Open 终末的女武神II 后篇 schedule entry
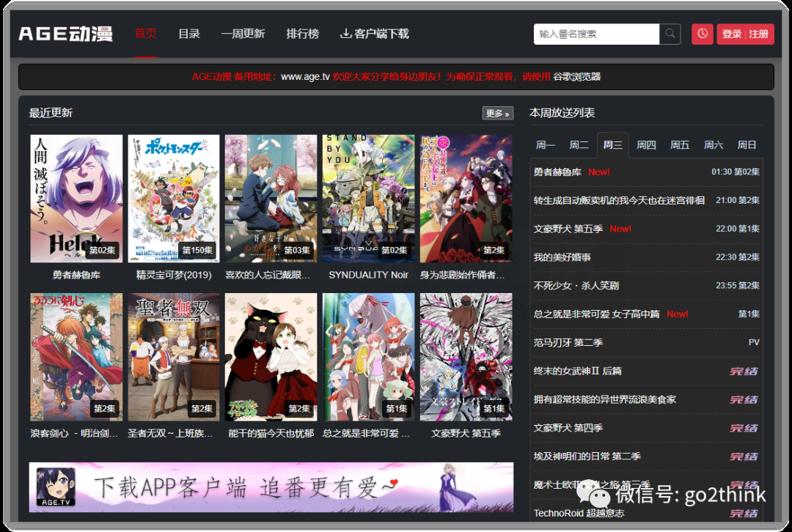The height and width of the screenshot is (532, 792). (578, 371)
